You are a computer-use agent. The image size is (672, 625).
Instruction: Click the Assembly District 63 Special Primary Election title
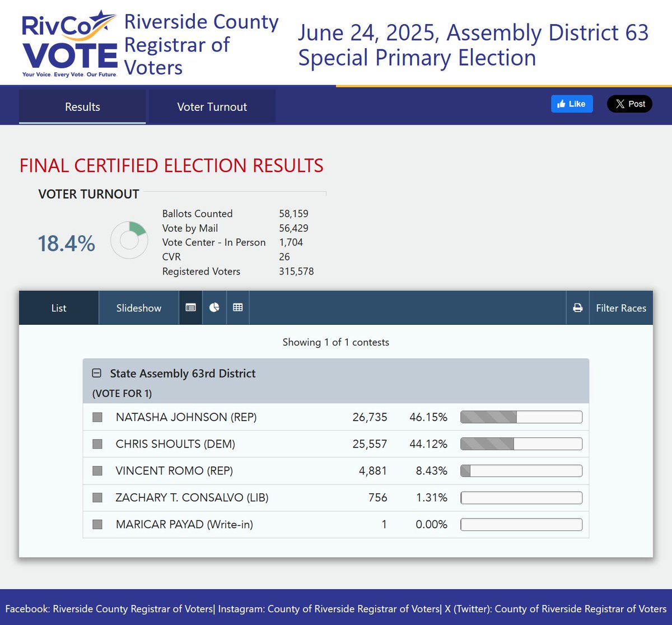(x=473, y=45)
